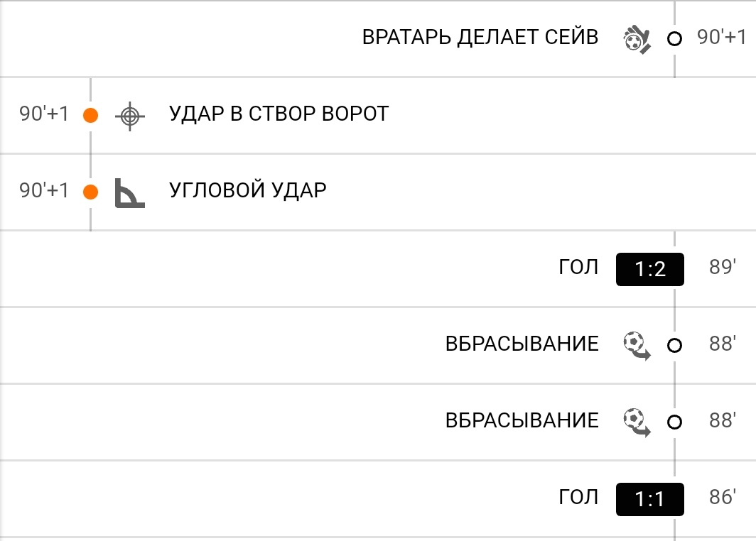Image resolution: width=756 pixels, height=541 pixels.
Task: Open the ГОЛ event at 89 minutes
Action: click(578, 267)
